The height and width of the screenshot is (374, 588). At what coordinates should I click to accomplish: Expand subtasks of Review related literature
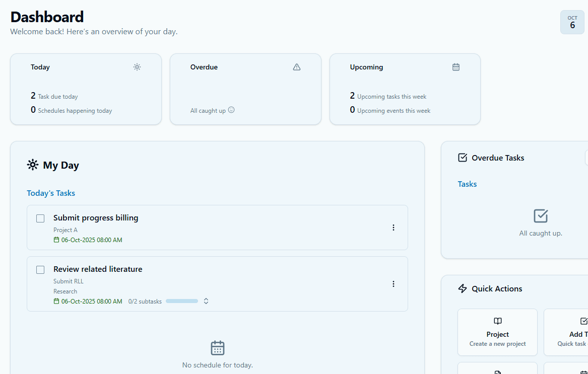coord(206,301)
